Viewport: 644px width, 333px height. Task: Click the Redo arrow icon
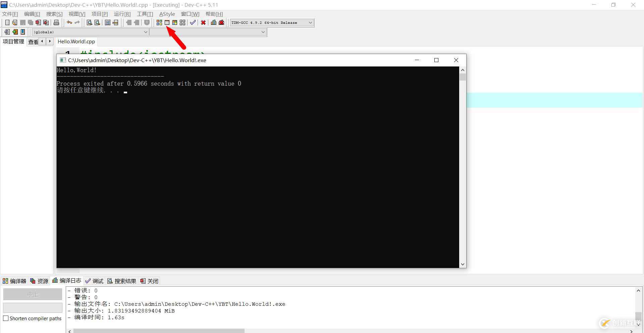click(77, 22)
